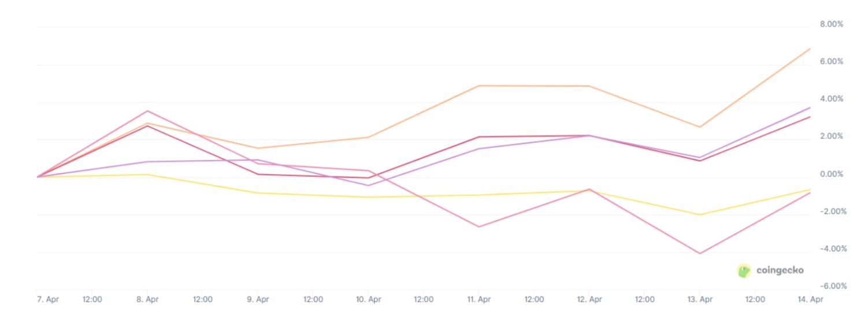
Task: Select the 11. Apr date label
Action: [479, 299]
